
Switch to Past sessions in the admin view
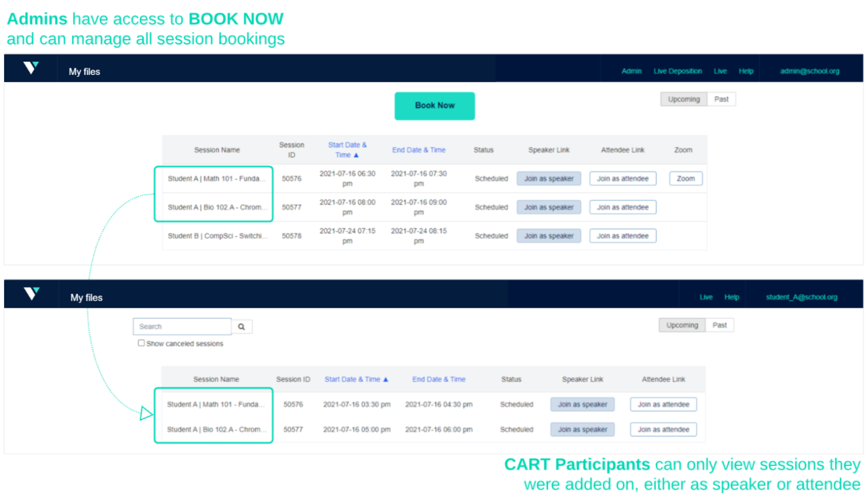coord(722,99)
